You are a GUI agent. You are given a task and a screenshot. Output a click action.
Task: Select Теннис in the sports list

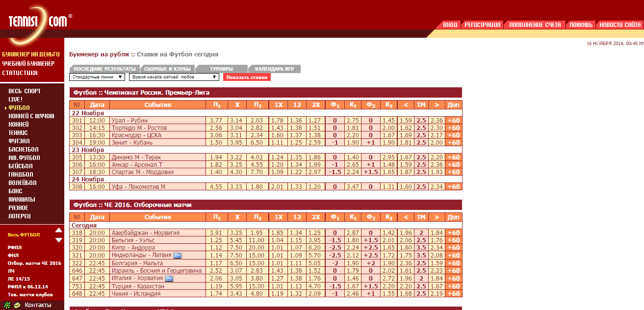coord(18,133)
